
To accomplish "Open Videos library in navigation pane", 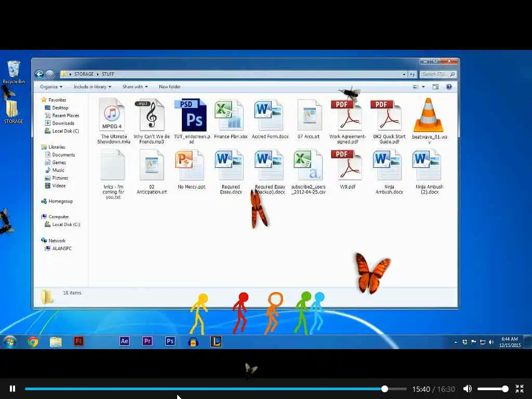I will pyautogui.click(x=55, y=186).
